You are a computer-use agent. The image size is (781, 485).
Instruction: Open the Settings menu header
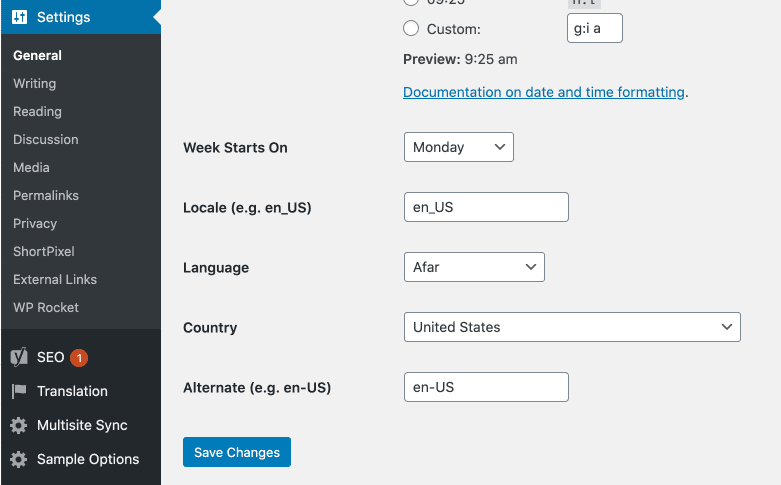click(x=81, y=17)
